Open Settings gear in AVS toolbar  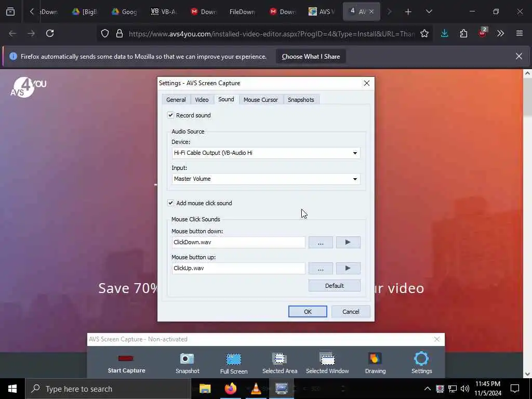[421, 358]
